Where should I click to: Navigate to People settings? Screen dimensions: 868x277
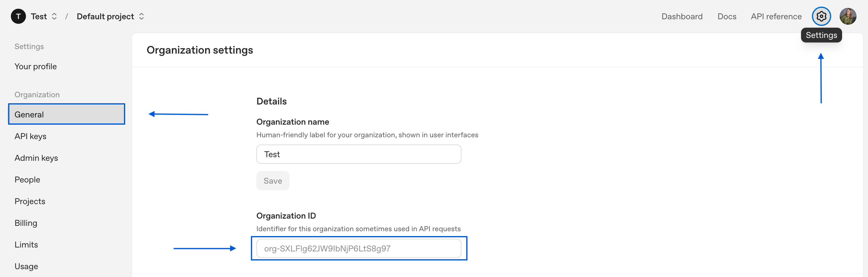27,179
